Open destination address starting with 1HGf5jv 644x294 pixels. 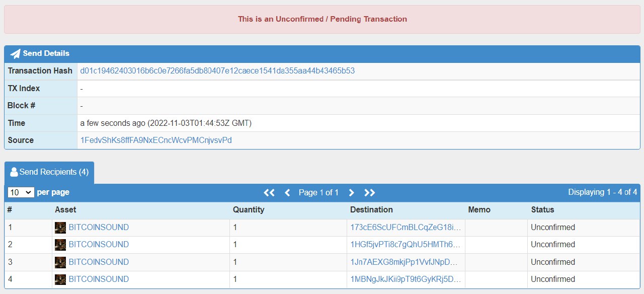[x=405, y=245]
